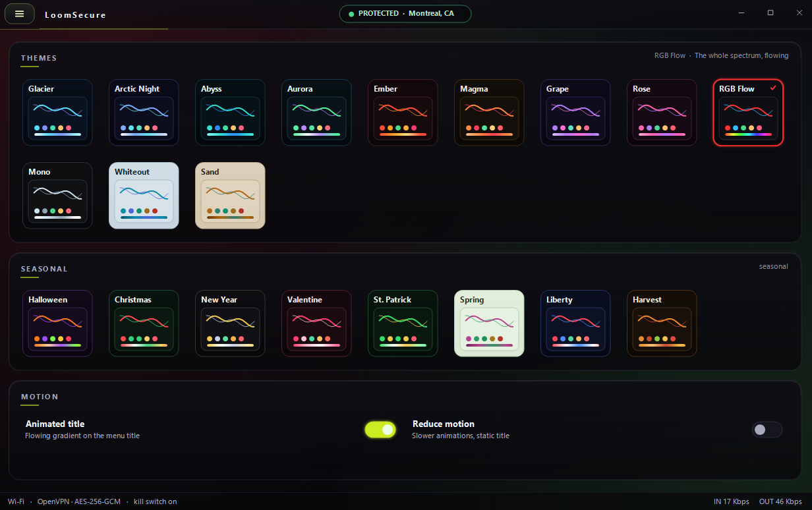Select the Whiteout light theme

[144, 196]
